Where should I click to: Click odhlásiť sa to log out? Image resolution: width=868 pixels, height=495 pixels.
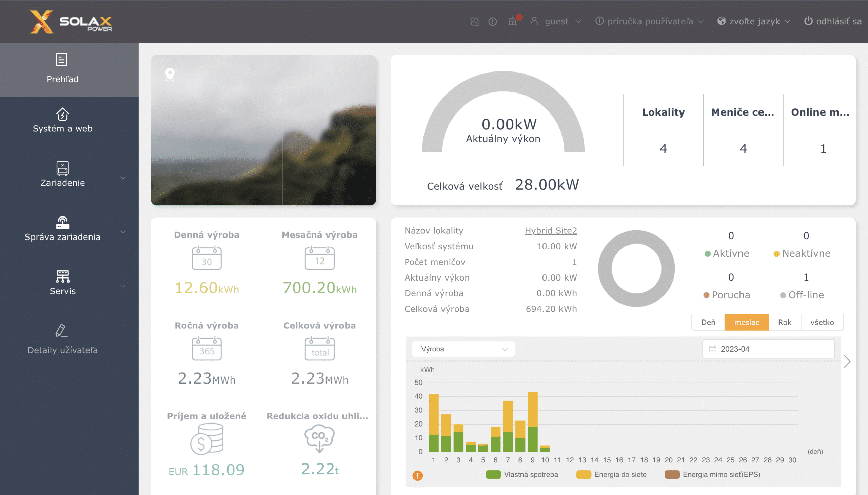(x=833, y=21)
